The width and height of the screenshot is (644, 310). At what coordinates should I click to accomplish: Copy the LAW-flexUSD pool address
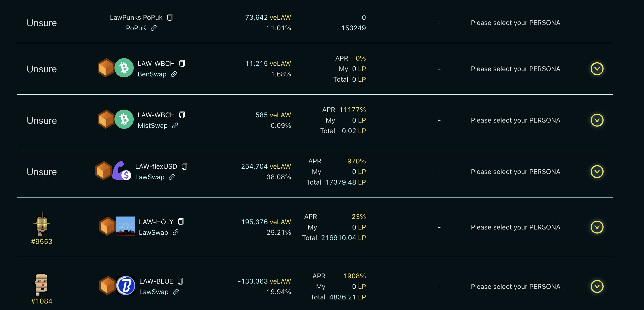pos(184,166)
